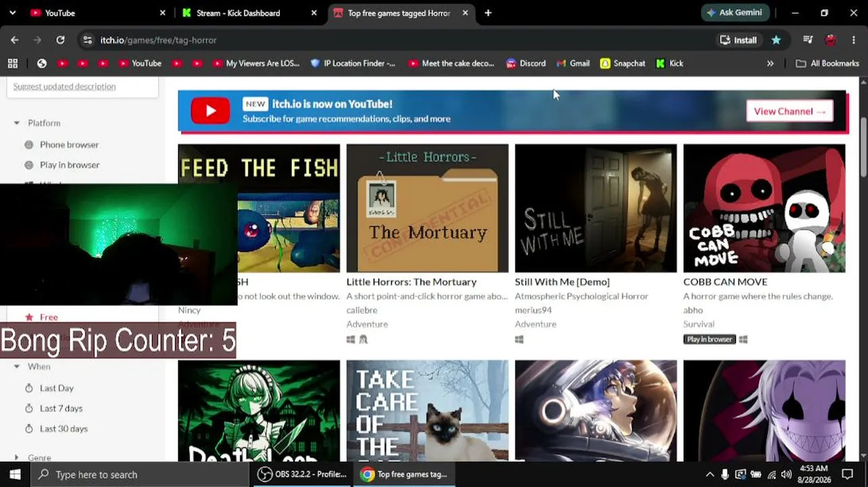Click Linux platform icon under Little Horrors
Viewport: 868px width, 487px height.
coord(363,340)
